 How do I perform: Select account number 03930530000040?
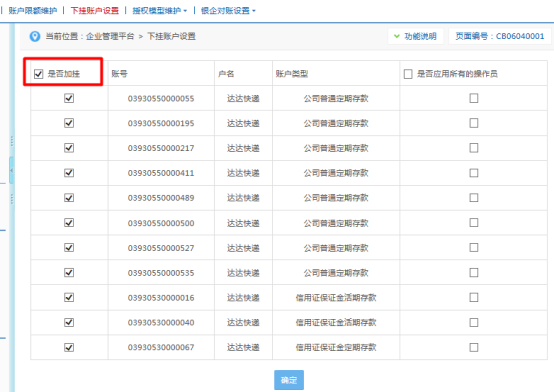pyautogui.click(x=161, y=322)
